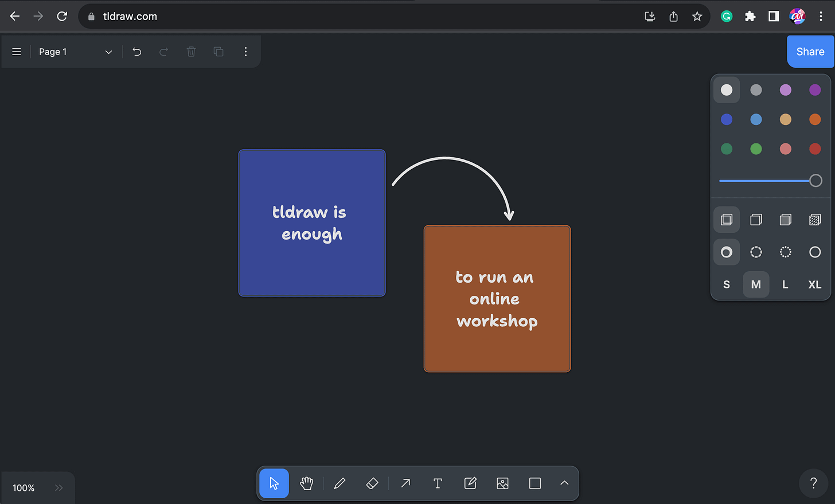Viewport: 835px width, 504px height.
Task: Pick the light blue color swatch
Action: 756,119
